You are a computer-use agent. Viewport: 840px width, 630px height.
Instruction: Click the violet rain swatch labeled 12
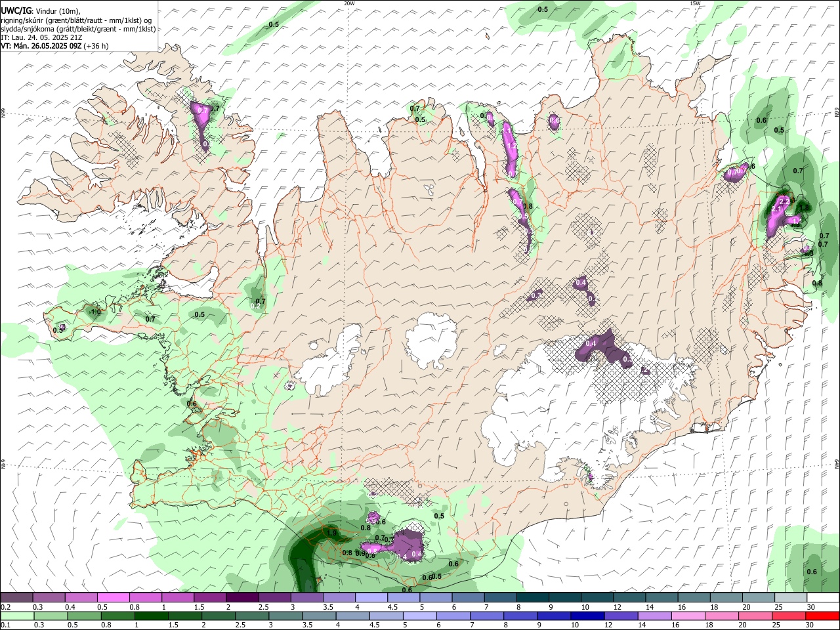(x=621, y=616)
